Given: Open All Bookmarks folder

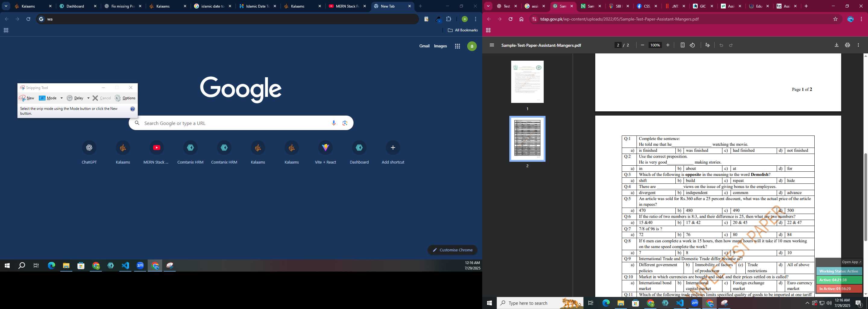Looking at the screenshot, I should point(463,30).
